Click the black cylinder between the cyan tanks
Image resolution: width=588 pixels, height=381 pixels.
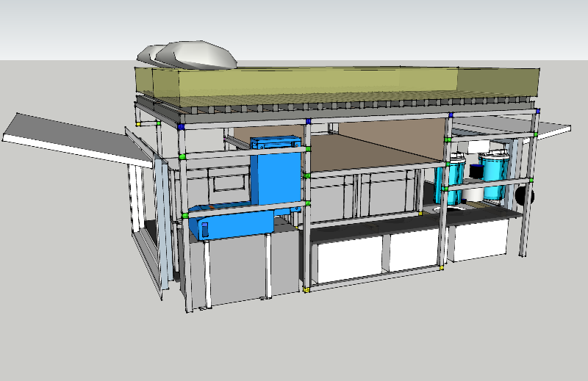(476, 171)
